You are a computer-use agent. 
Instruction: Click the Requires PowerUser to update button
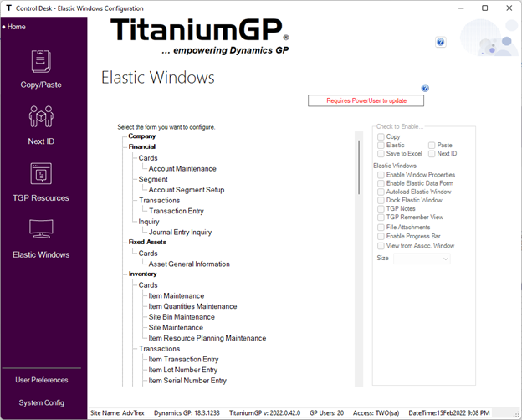[x=366, y=100]
